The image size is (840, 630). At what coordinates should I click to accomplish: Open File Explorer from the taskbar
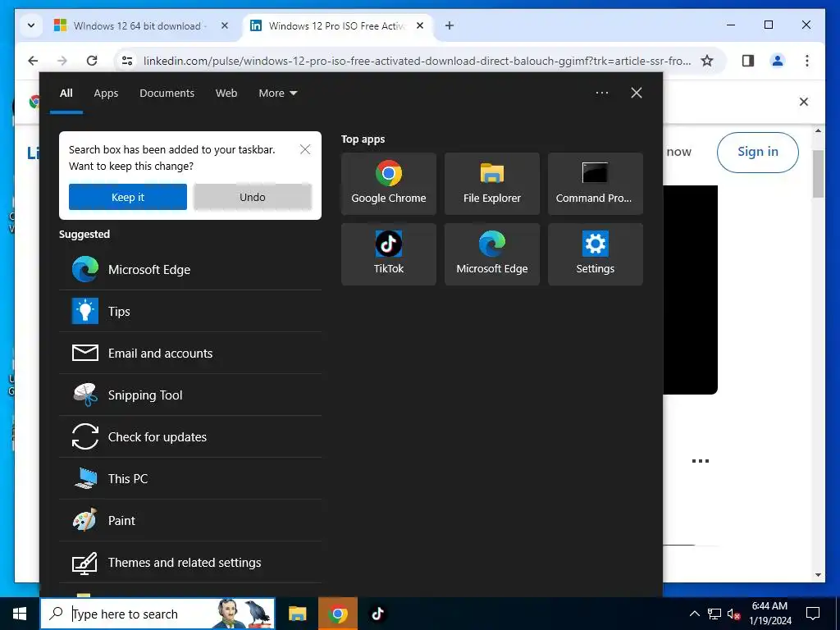coord(297,614)
